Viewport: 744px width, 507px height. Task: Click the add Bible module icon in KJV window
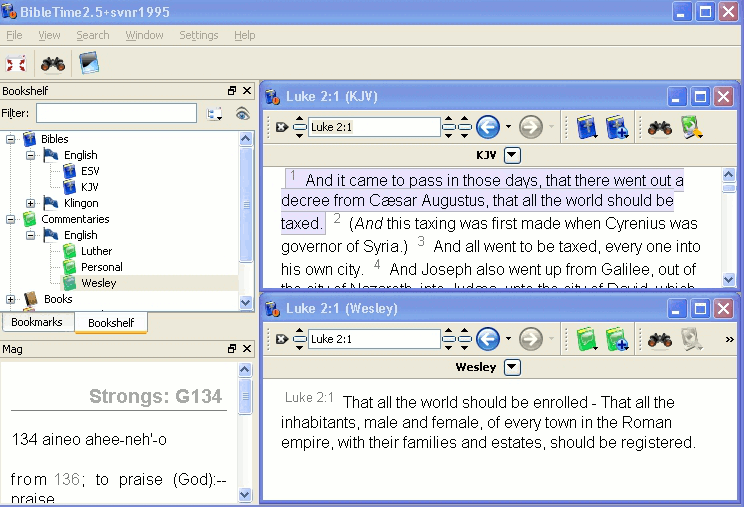tap(616, 127)
